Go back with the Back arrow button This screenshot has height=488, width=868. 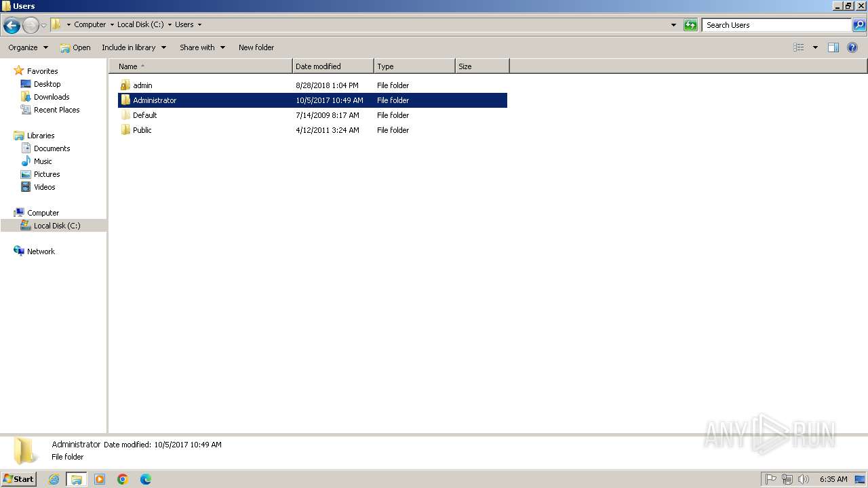point(12,26)
